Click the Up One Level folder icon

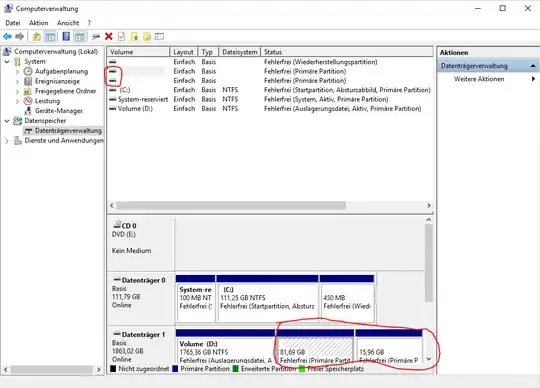[37, 36]
